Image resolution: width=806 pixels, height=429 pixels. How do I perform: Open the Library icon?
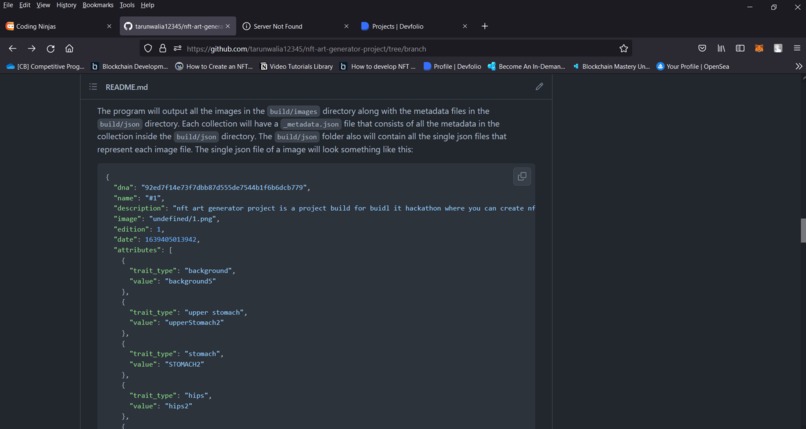(721, 48)
